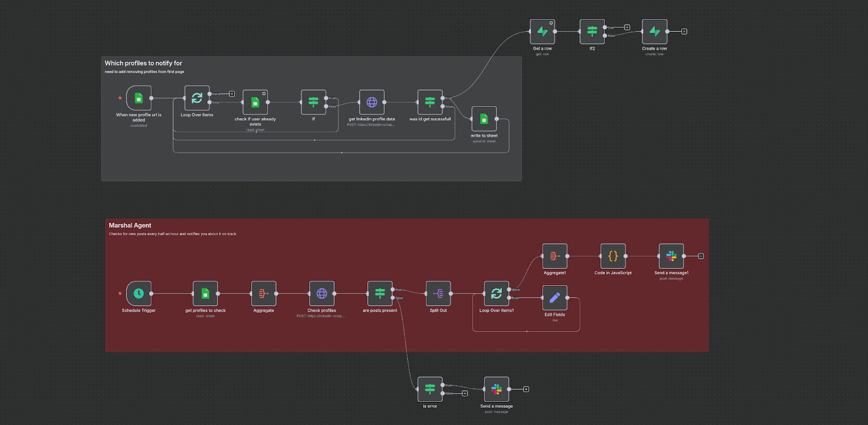
Task: Click the connector box after Send a message1
Action: click(701, 256)
